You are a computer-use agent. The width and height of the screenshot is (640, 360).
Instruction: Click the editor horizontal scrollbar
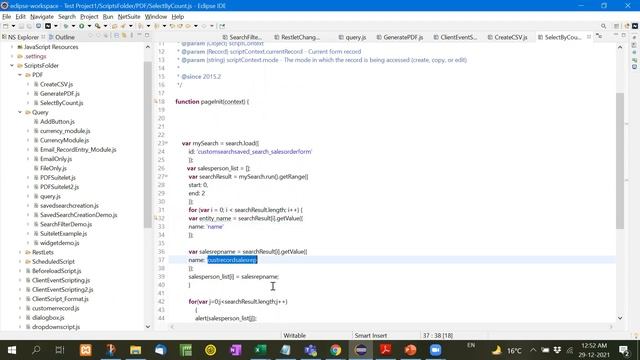pyautogui.click(x=392, y=327)
